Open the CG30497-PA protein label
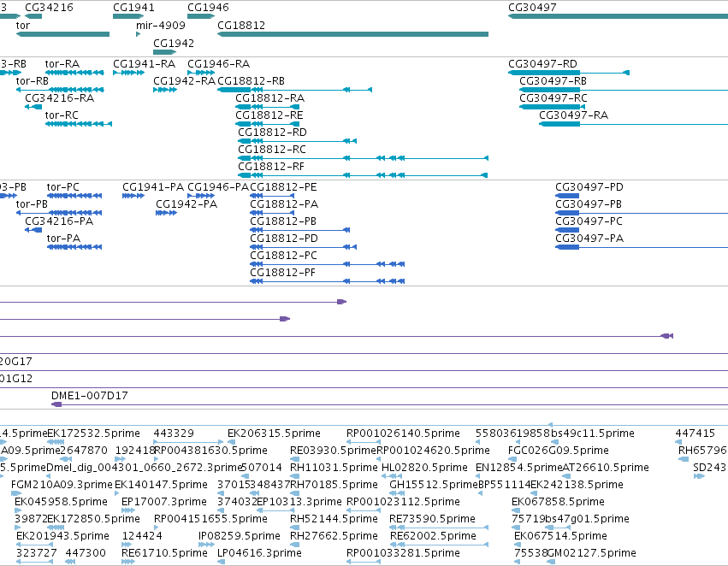Screen dimensions: 728x566 coord(589,239)
